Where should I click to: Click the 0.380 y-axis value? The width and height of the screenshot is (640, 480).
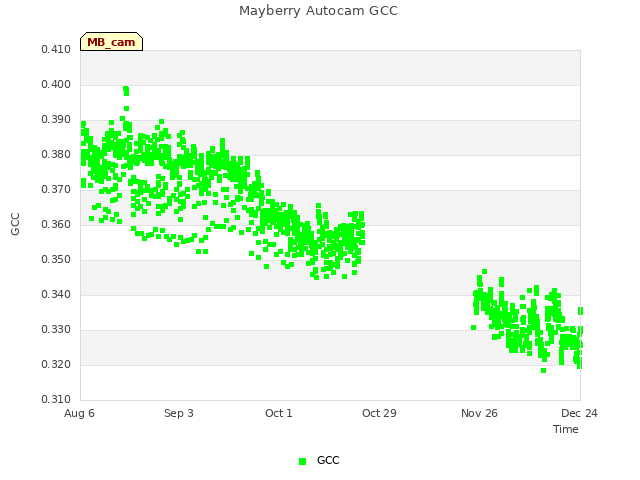pyautogui.click(x=56, y=154)
